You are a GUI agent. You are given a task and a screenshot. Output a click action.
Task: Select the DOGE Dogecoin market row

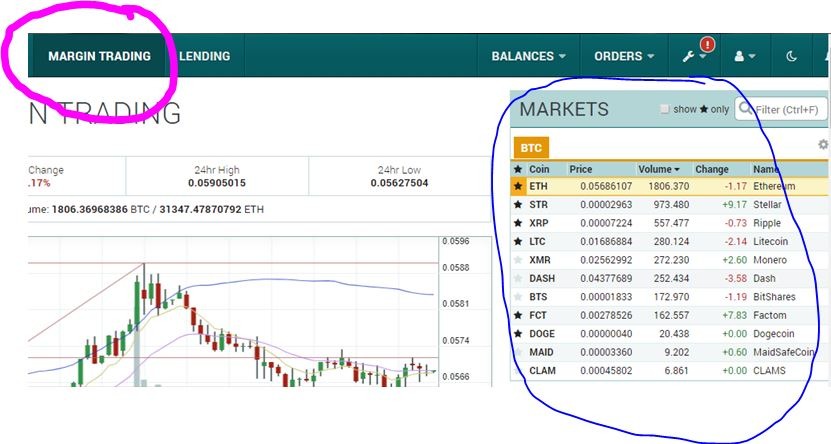pos(669,334)
